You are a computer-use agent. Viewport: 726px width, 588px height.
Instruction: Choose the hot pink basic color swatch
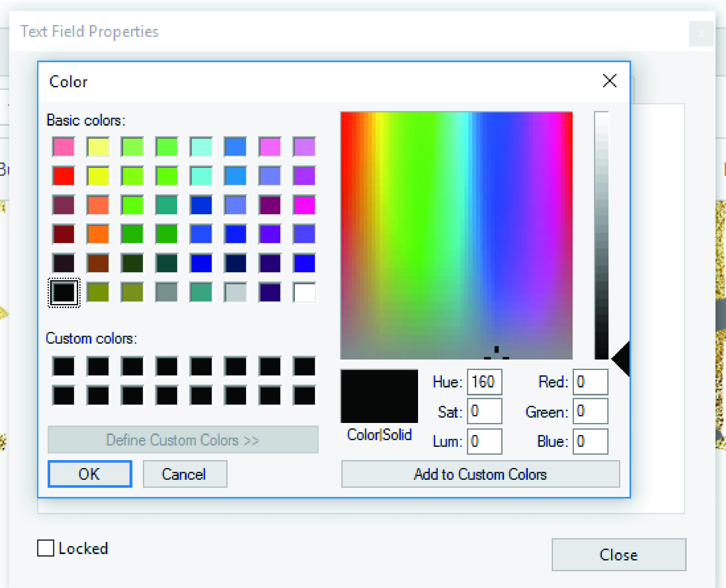tap(64, 147)
